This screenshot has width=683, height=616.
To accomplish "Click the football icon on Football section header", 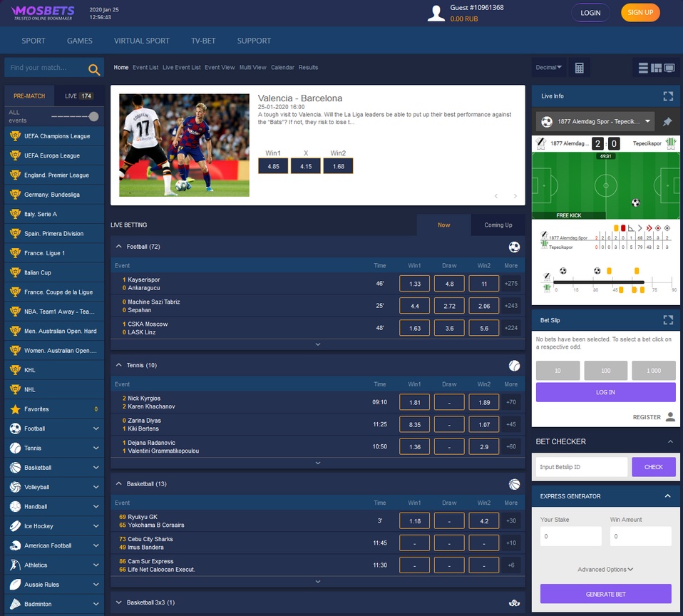I will pyautogui.click(x=514, y=247).
